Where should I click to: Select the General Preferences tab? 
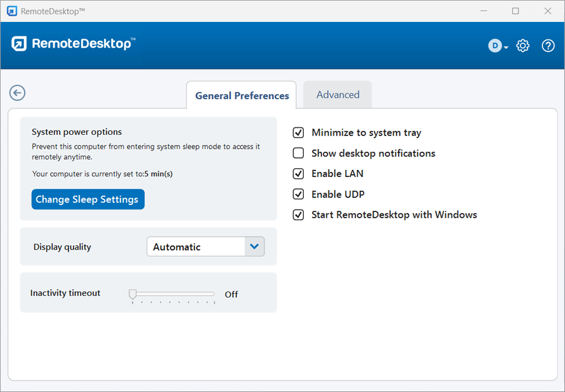242,96
